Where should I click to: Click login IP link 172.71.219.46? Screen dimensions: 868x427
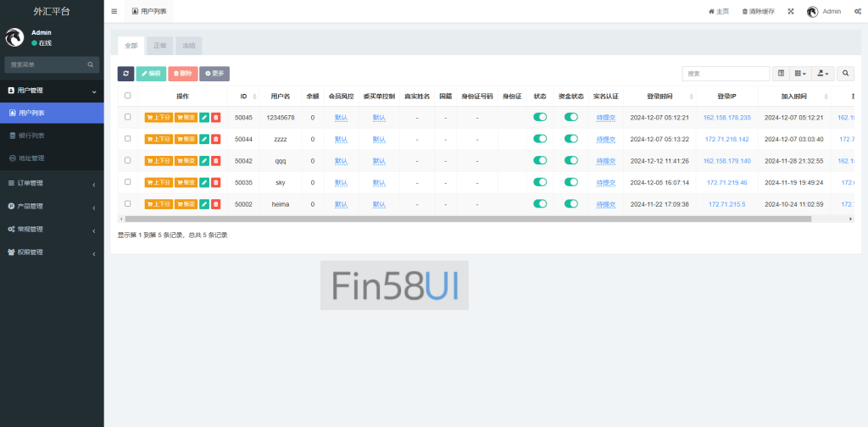pos(726,182)
